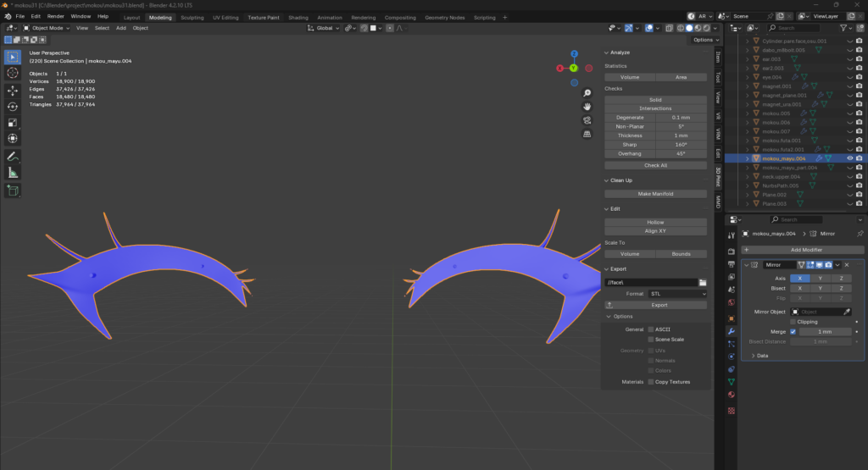Choose the Measure tool

pos(13,173)
